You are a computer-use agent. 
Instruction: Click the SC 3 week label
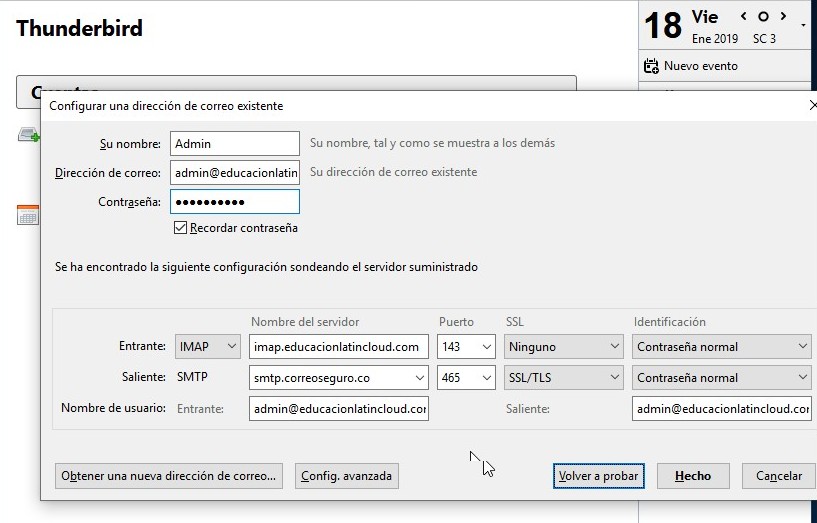tap(764, 39)
